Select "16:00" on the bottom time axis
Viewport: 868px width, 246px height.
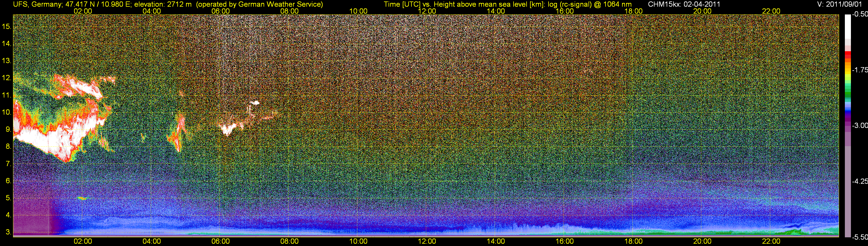coord(565,242)
